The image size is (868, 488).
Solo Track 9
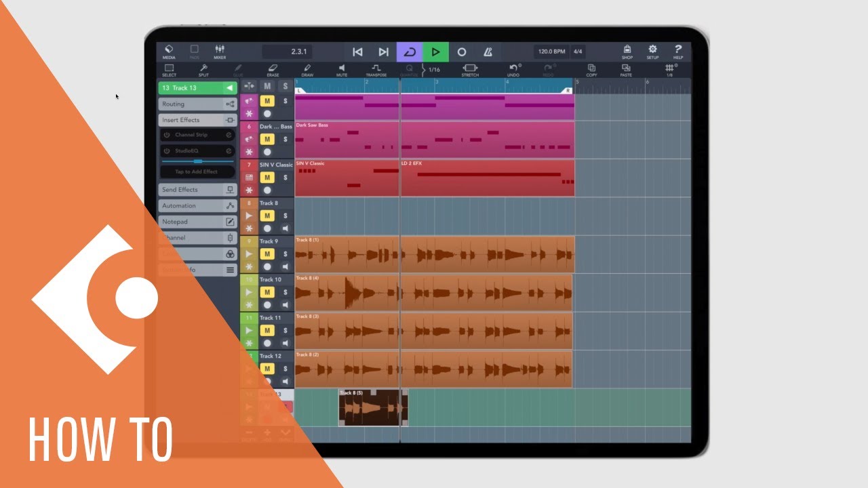285,254
